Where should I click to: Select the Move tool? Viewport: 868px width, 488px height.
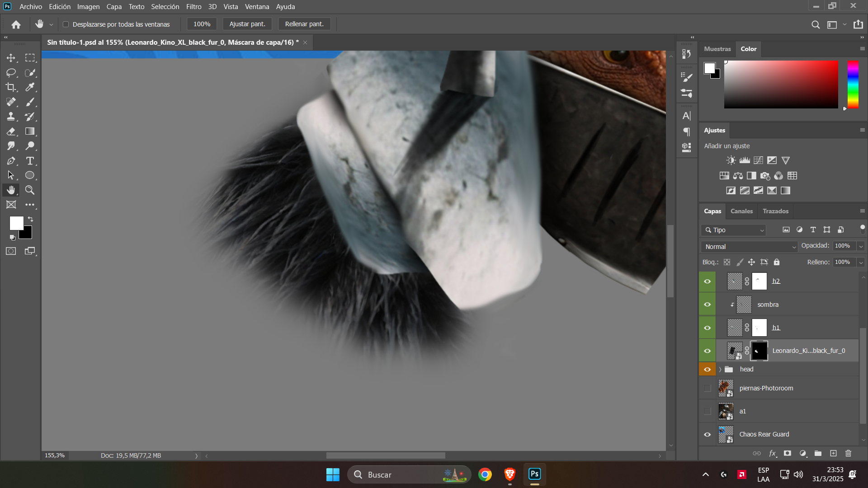tap(11, 58)
